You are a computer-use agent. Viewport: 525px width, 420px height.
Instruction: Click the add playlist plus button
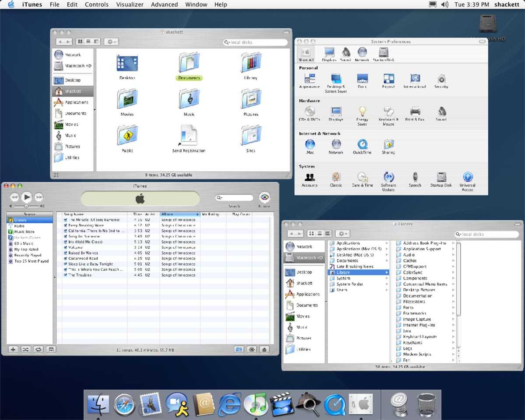click(x=13, y=349)
